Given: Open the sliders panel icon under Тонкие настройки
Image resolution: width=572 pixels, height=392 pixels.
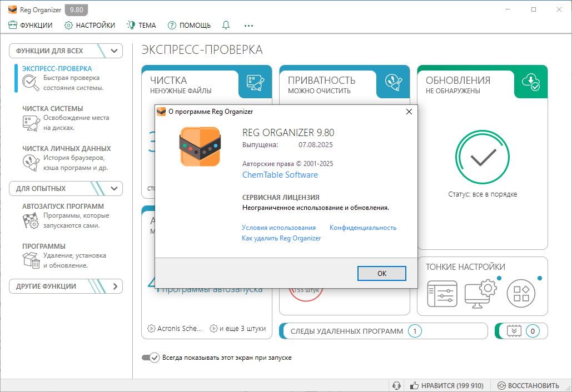Looking at the screenshot, I should [442, 294].
